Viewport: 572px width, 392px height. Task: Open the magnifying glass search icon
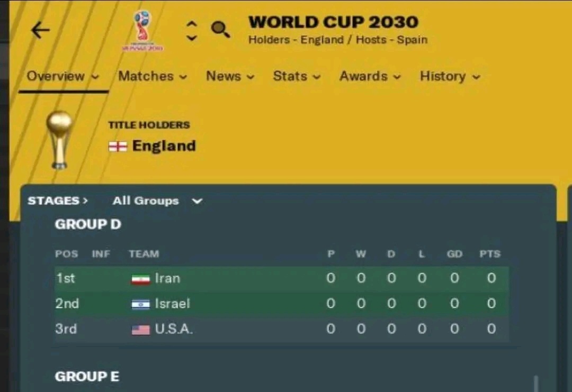click(220, 29)
